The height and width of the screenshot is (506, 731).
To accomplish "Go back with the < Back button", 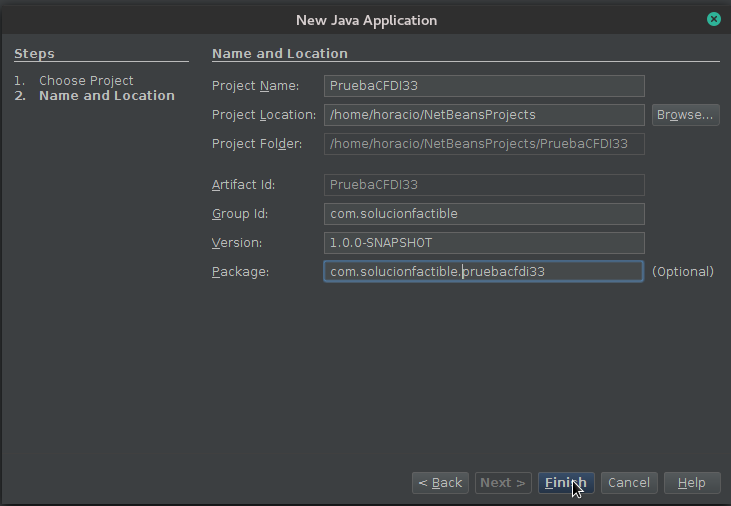I will (440, 483).
